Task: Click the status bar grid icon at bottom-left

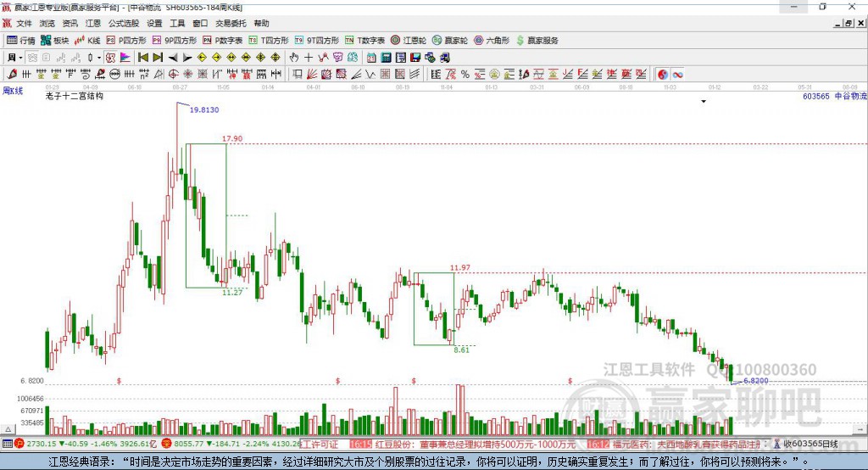Action: point(7,444)
